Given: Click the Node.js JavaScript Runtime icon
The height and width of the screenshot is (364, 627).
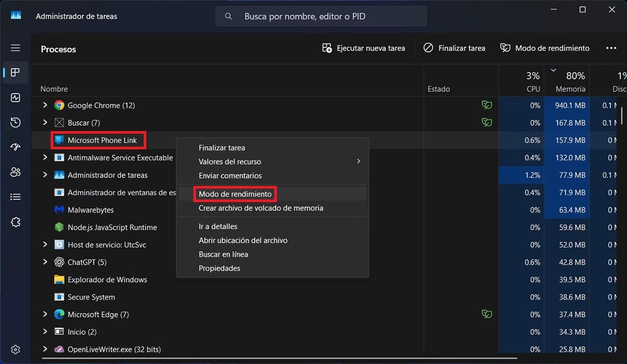Looking at the screenshot, I should [x=59, y=227].
